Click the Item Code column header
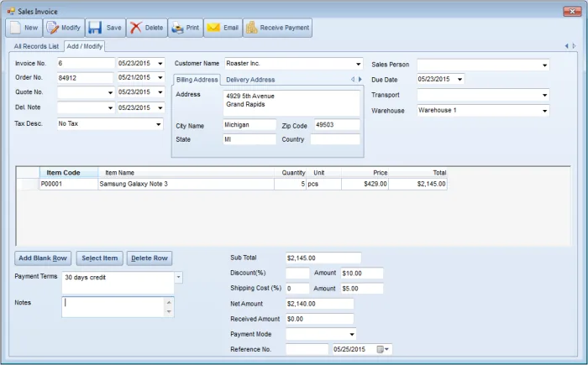 pyautogui.click(x=69, y=173)
